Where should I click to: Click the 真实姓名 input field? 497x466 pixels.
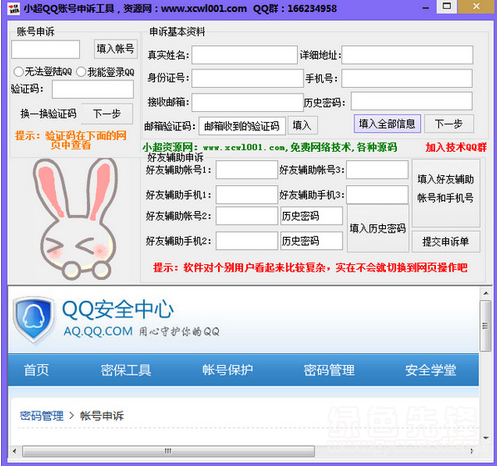click(244, 55)
